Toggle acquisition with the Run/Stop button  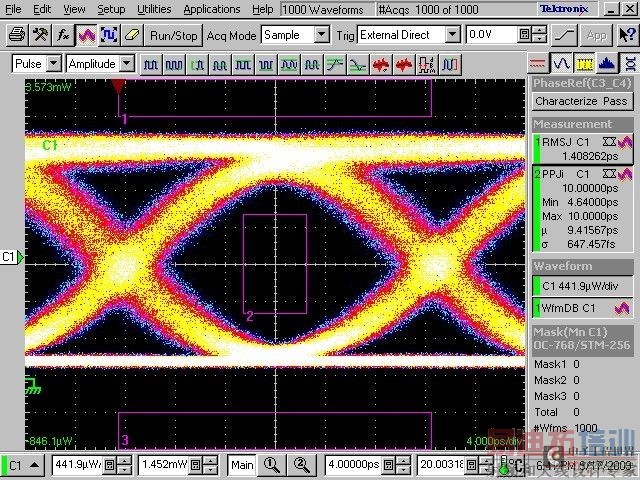click(x=173, y=36)
